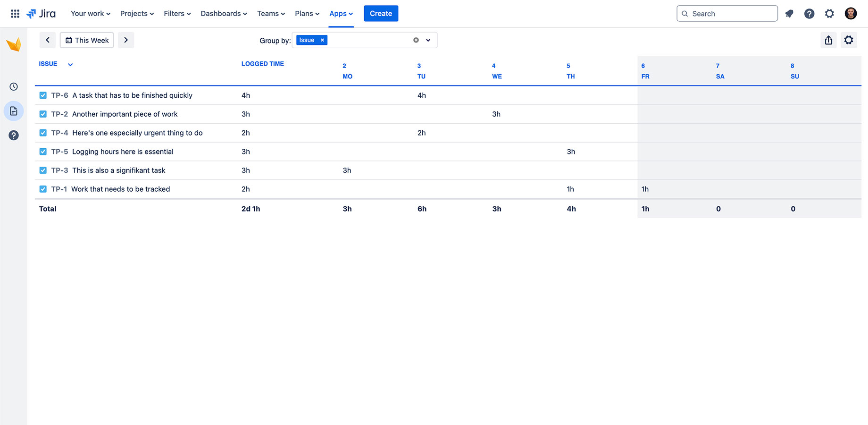Open the Projects menu
868x425 pixels.
click(137, 14)
